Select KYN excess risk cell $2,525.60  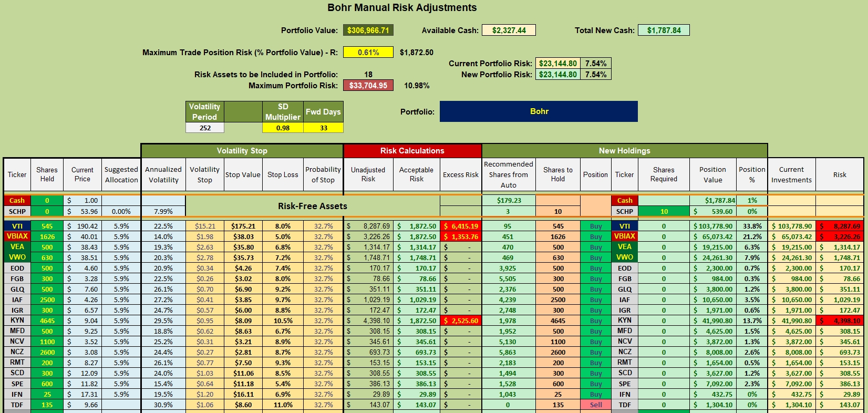point(461,321)
